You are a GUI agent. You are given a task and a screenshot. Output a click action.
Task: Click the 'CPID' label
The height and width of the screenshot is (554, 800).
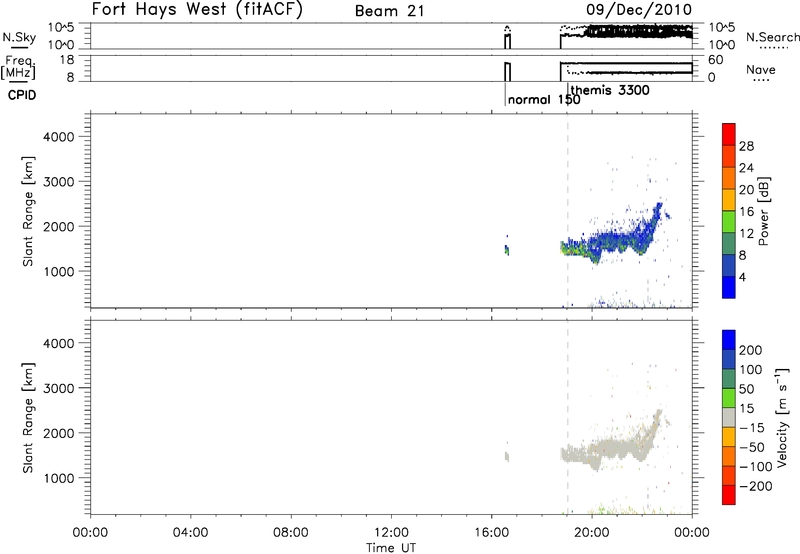click(x=22, y=95)
